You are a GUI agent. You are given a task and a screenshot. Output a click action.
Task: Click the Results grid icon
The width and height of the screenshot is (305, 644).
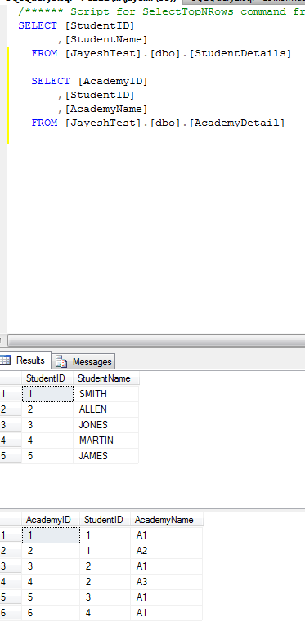[x=5, y=360]
